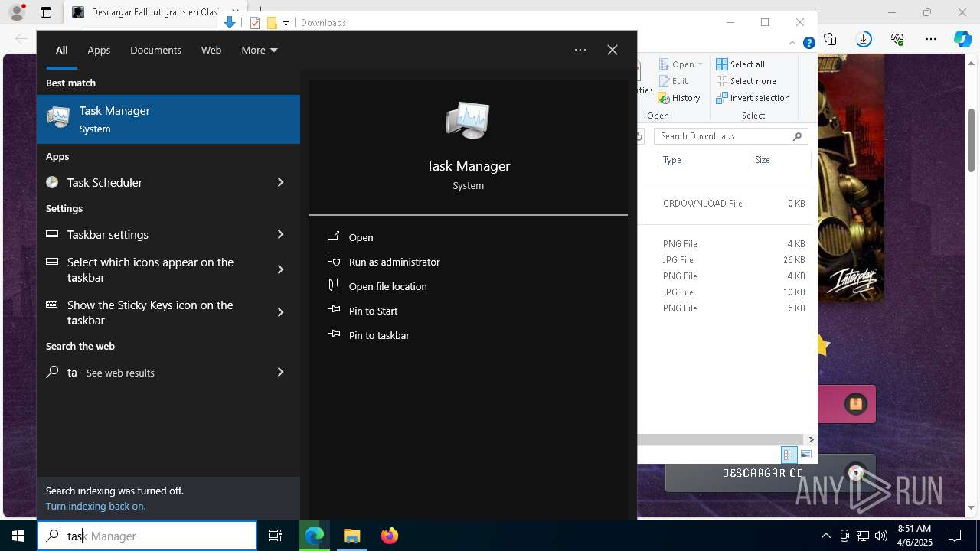980x551 pixels.
Task: Close the search panel with X
Action: tap(612, 50)
